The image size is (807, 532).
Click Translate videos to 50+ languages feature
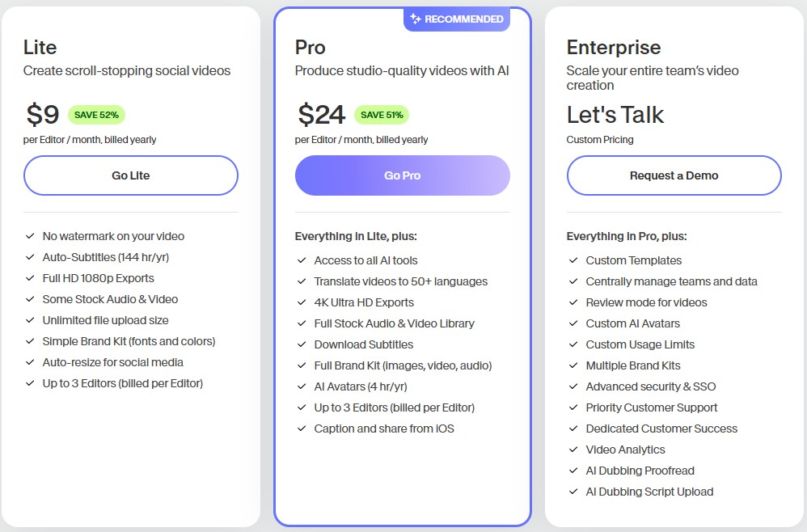(401, 281)
